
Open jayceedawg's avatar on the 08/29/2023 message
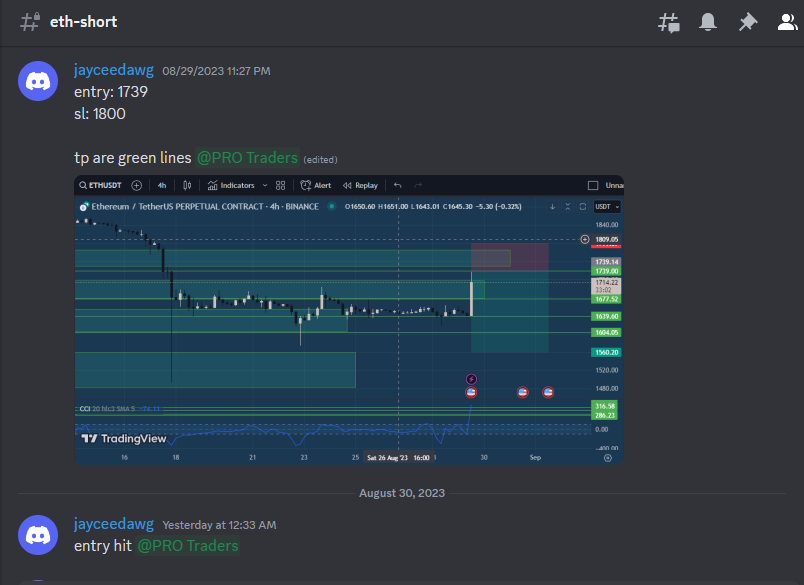coord(38,81)
